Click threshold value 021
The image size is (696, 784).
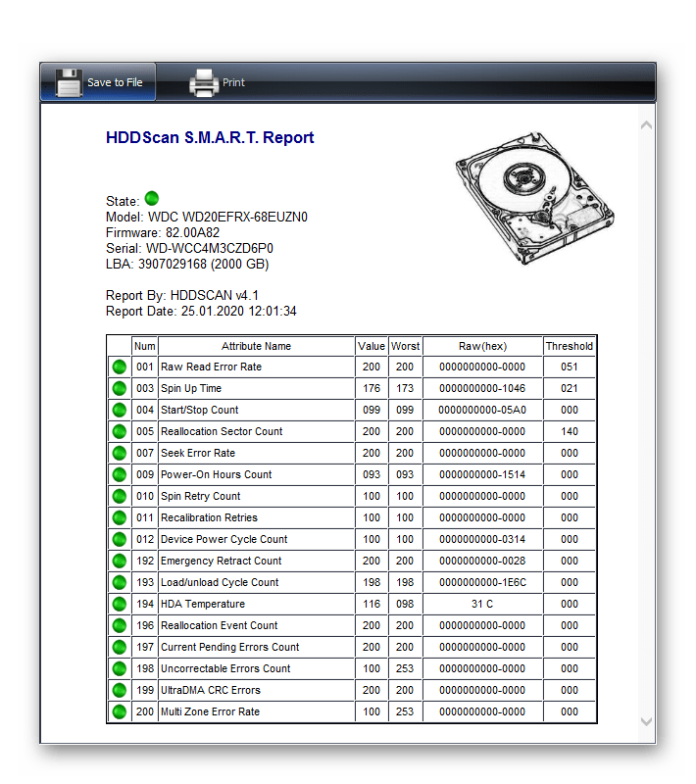click(569, 388)
